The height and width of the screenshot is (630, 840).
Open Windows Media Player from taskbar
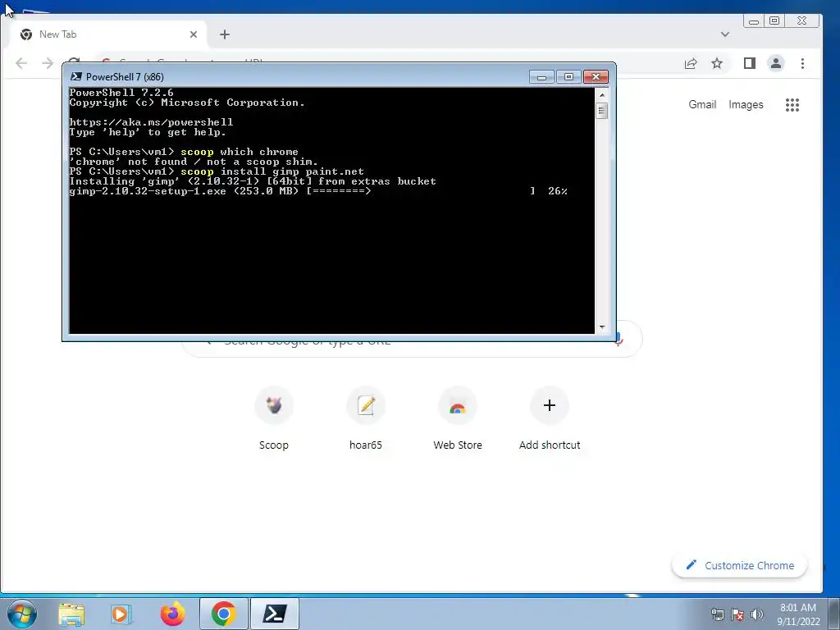click(x=121, y=614)
